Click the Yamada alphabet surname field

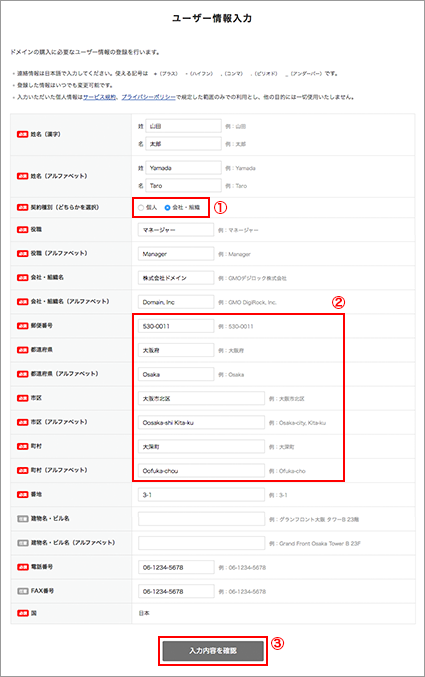(x=184, y=168)
